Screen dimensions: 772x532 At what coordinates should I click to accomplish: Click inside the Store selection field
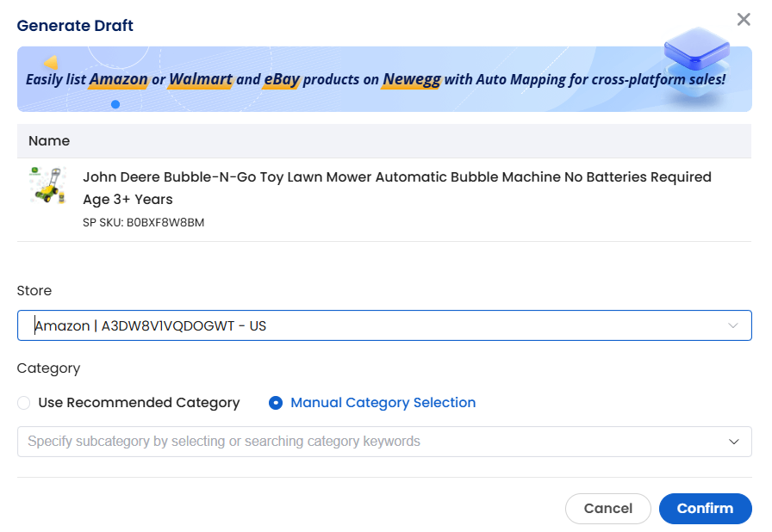384,325
